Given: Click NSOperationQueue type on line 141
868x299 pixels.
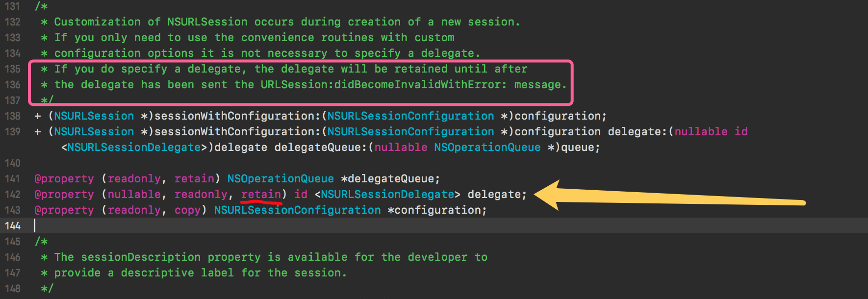Looking at the screenshot, I should tap(281, 179).
